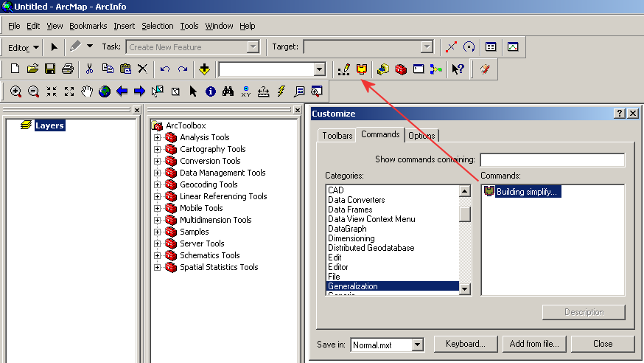The image size is (644, 363).
Task: Select the Generalization category
Action: point(393,286)
